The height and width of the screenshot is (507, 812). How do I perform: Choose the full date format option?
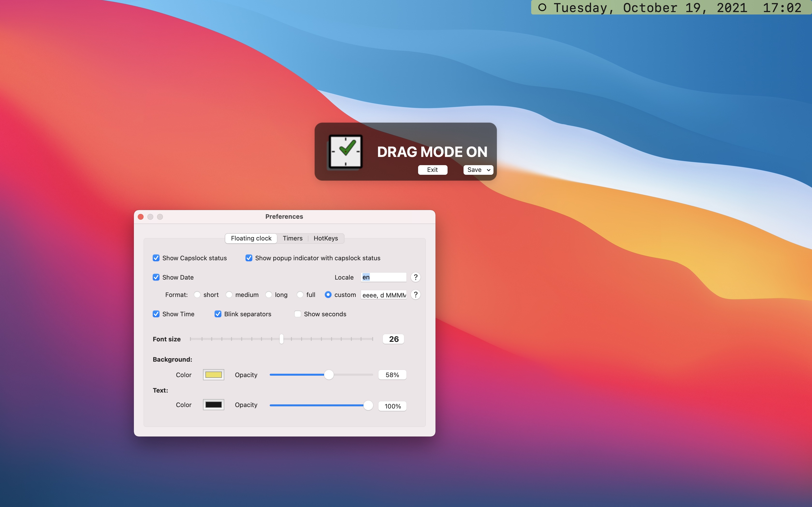tap(300, 294)
